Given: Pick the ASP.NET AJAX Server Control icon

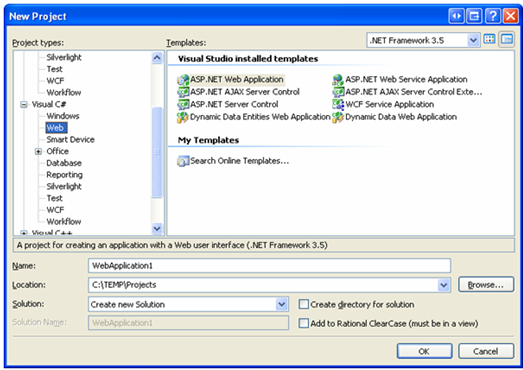Looking at the screenshot, I should [183, 92].
